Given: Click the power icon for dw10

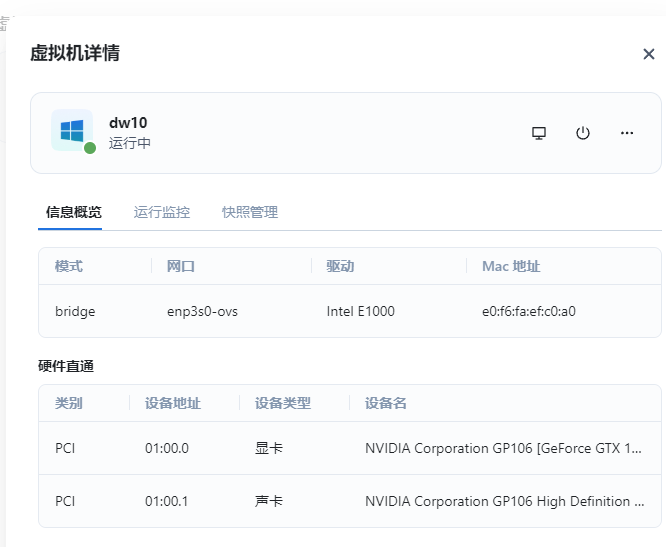Looking at the screenshot, I should pos(583,133).
